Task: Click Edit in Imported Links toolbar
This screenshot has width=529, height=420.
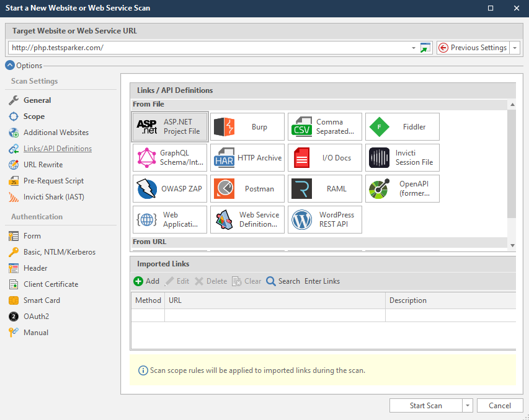Action: tap(177, 281)
